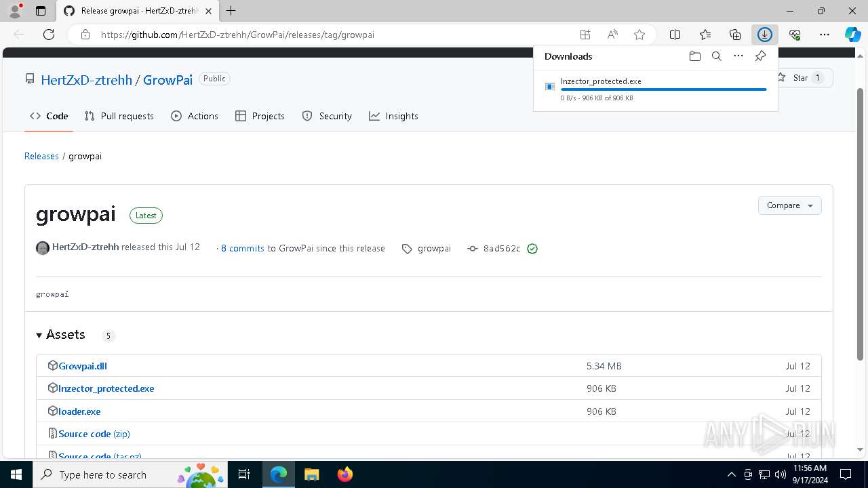
Task: Go back to Releases breadcrumb
Action: pyautogui.click(x=41, y=156)
